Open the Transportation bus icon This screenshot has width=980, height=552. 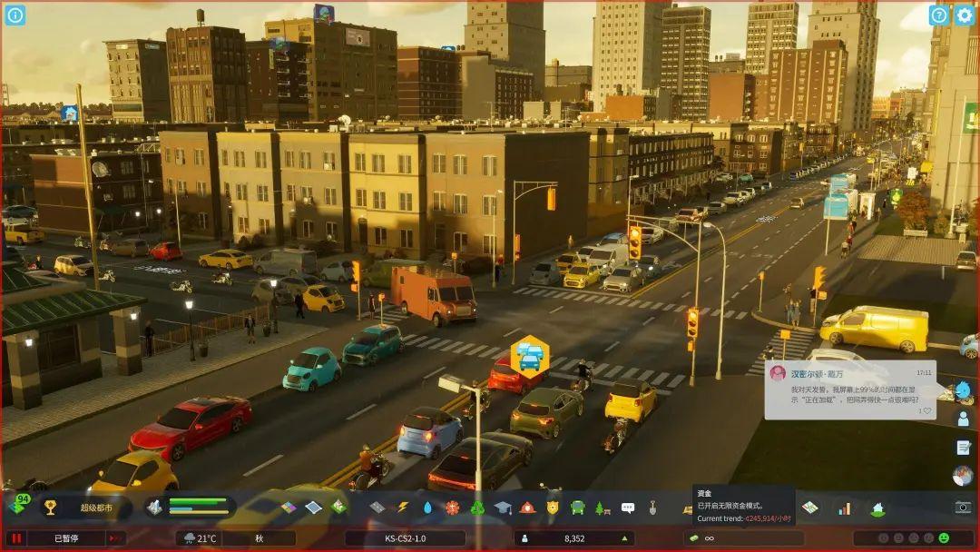coord(577,508)
